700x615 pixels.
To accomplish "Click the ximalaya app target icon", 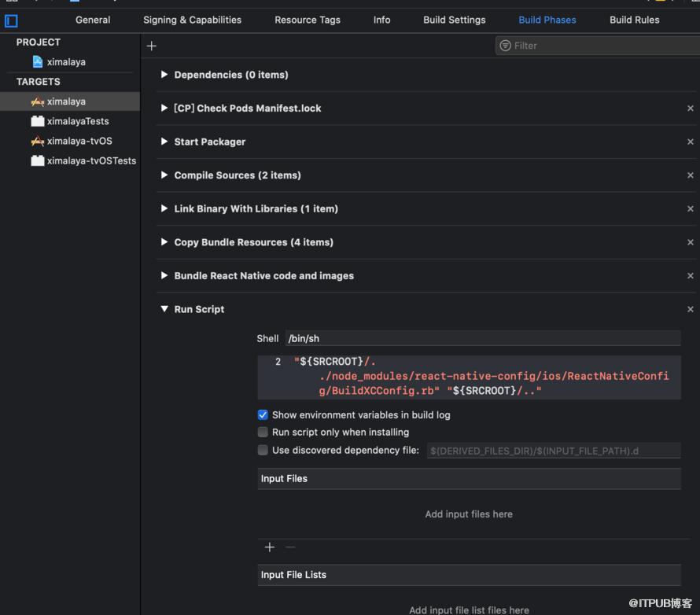I will 38,101.
